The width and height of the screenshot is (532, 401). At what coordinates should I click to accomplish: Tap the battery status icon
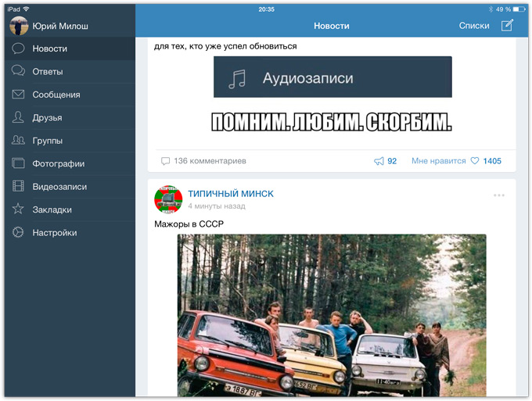point(519,9)
